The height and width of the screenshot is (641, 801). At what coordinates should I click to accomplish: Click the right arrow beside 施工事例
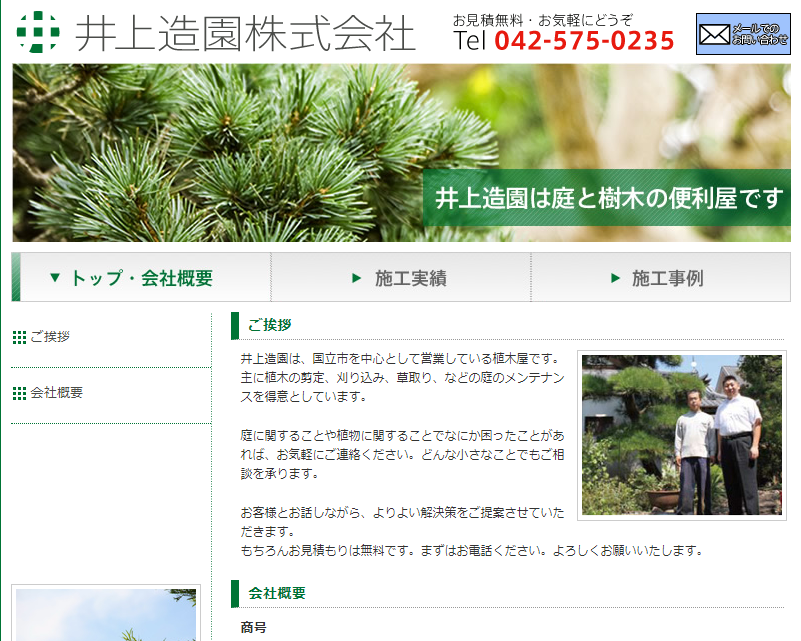pos(615,278)
